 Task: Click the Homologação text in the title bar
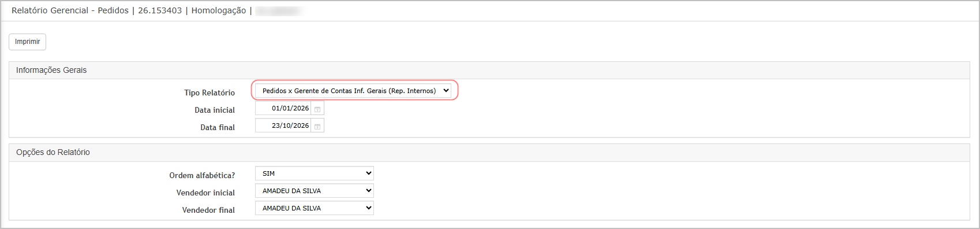pos(219,10)
